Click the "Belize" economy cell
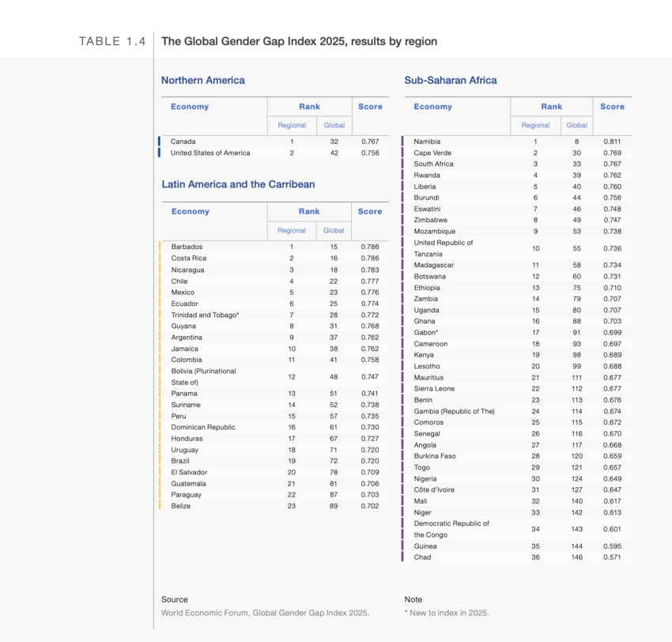Image resolution: width=672 pixels, height=642 pixels. 181,506
